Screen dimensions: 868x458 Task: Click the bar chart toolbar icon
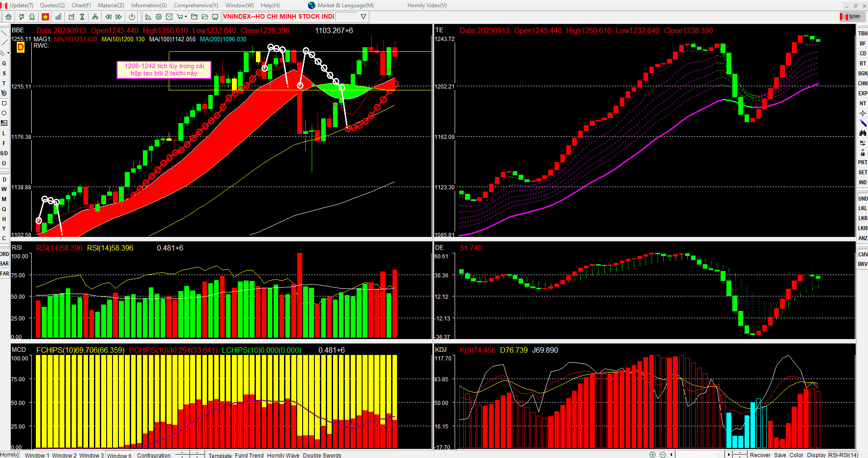59,17
